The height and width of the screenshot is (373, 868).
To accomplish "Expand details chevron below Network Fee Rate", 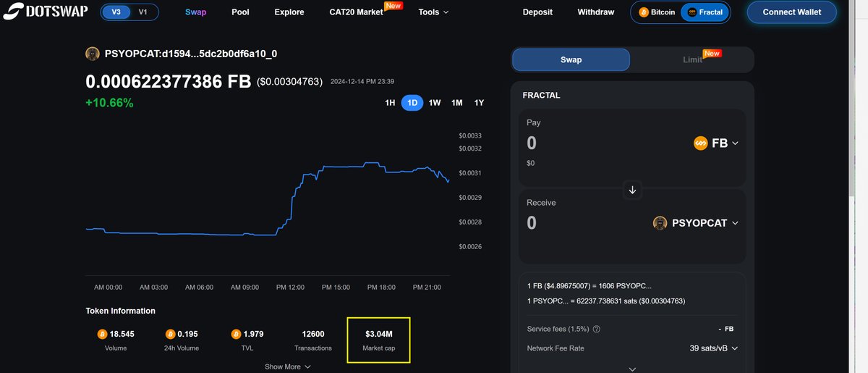I will [632, 369].
